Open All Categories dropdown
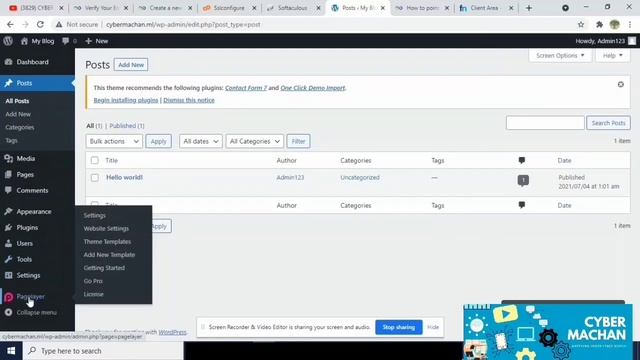This screenshot has width=640, height=360. pos(254,141)
